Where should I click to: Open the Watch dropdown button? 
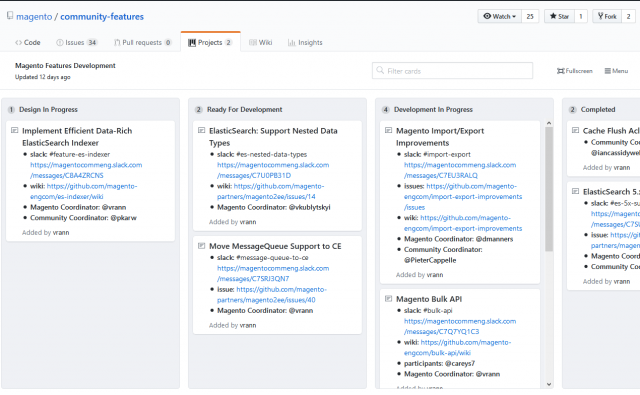point(500,16)
